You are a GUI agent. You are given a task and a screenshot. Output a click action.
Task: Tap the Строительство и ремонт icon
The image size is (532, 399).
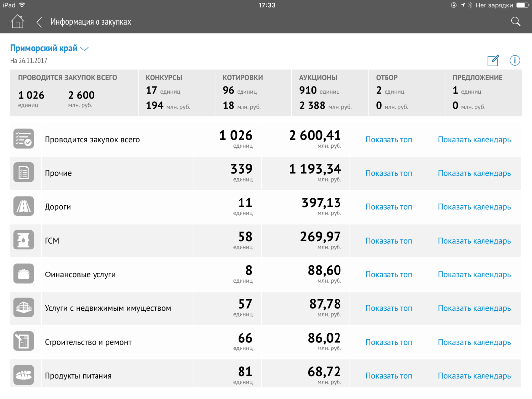pyautogui.click(x=23, y=342)
